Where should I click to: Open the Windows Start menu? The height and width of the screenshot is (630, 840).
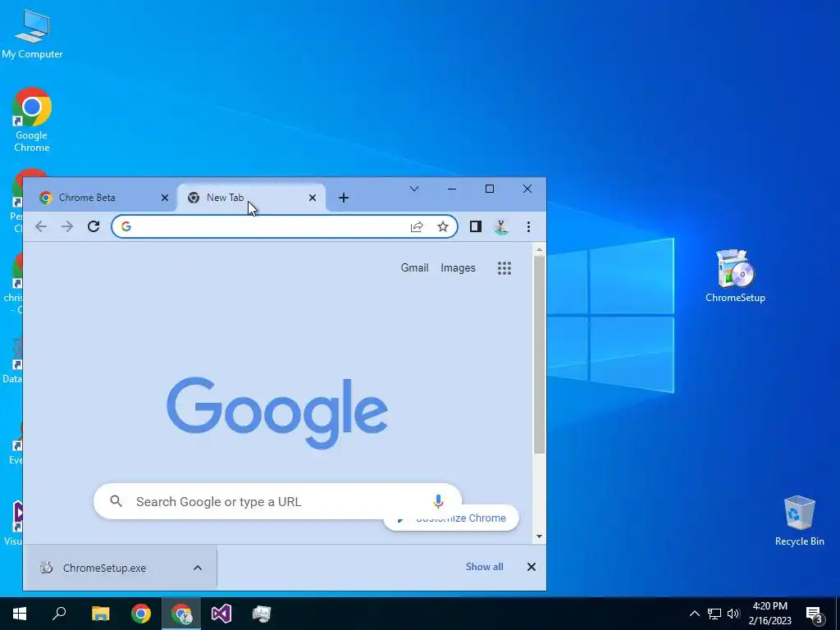pos(20,614)
